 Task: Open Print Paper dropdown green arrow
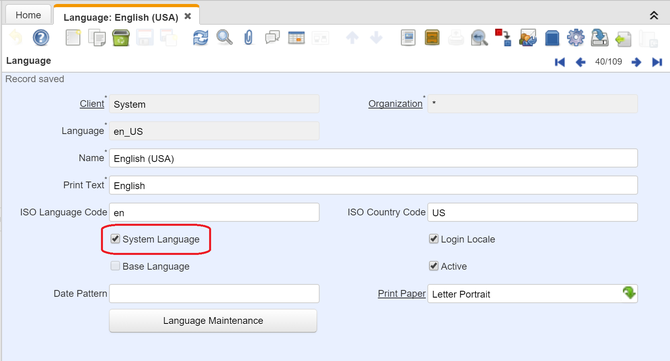point(629,293)
